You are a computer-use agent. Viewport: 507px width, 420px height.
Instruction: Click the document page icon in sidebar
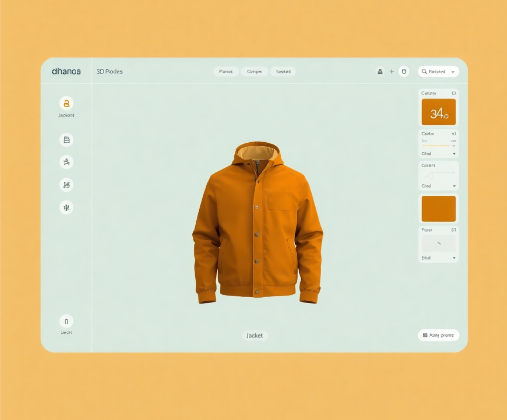point(66,140)
